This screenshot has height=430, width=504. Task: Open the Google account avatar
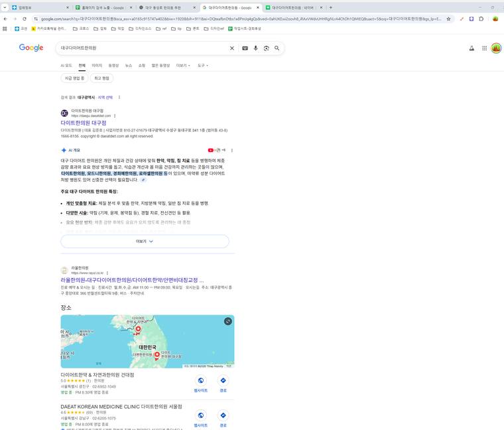coord(496,48)
